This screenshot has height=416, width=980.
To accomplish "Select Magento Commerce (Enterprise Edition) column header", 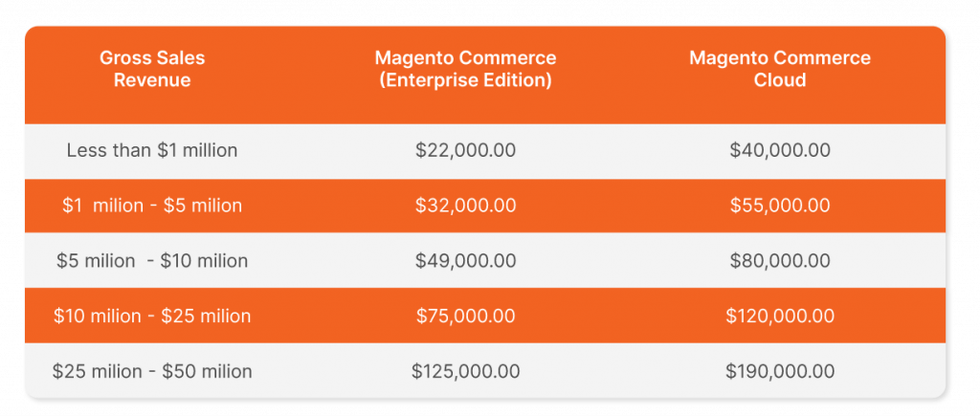I will pos(465,69).
